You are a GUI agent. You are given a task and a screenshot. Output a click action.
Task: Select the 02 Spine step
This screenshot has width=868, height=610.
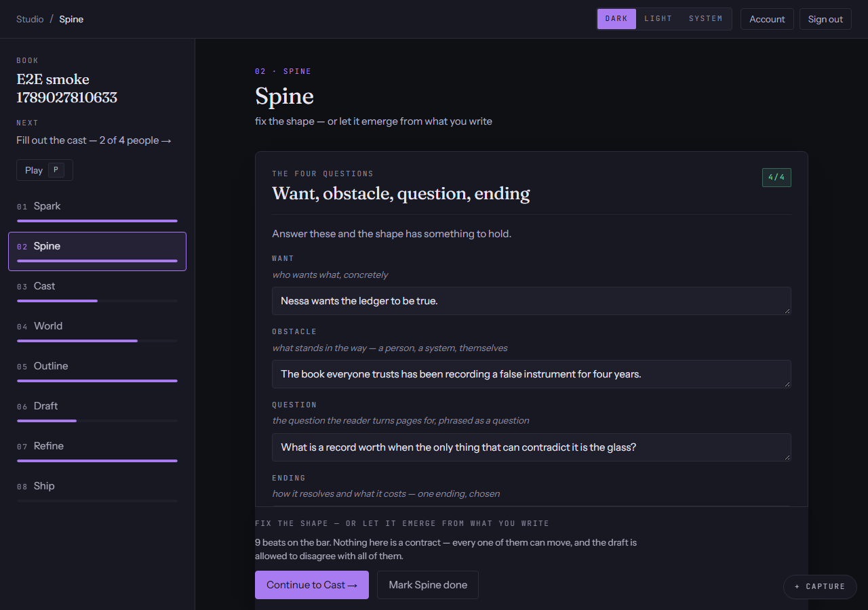point(97,251)
